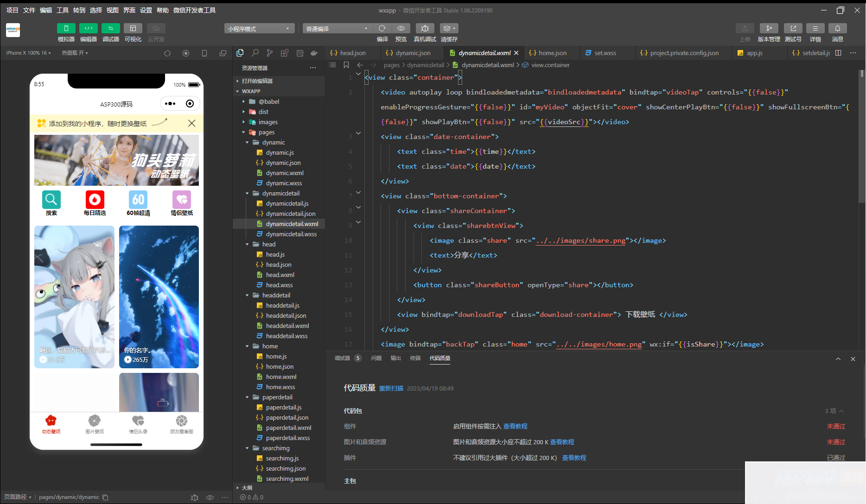The height and width of the screenshot is (504, 866).
Task: Toggle the 模拟器 simulator panel
Action: point(66,29)
